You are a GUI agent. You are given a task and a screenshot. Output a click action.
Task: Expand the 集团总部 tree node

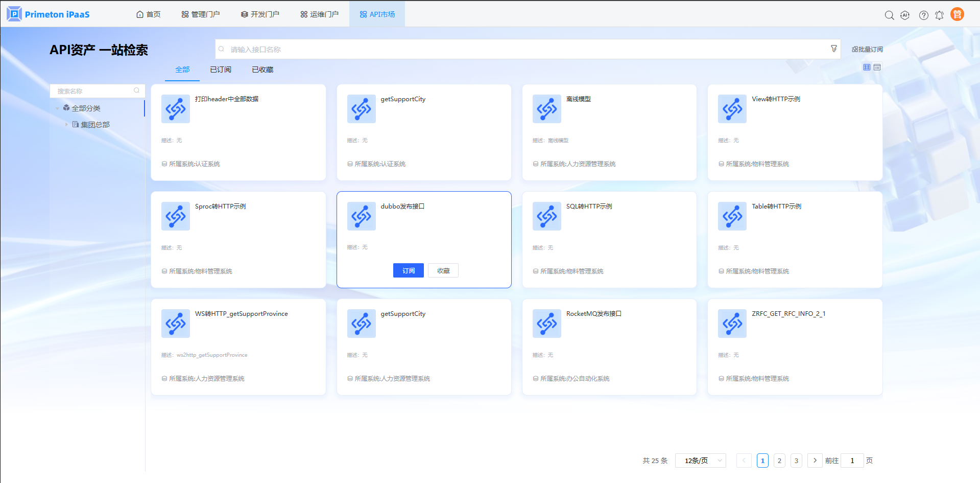point(66,124)
